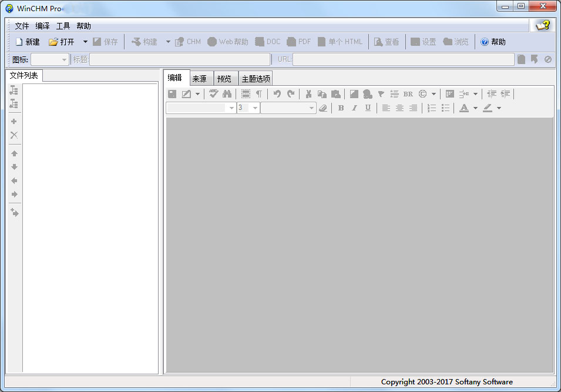Toggle Underline formatting
561x392 pixels.
[x=368, y=108]
